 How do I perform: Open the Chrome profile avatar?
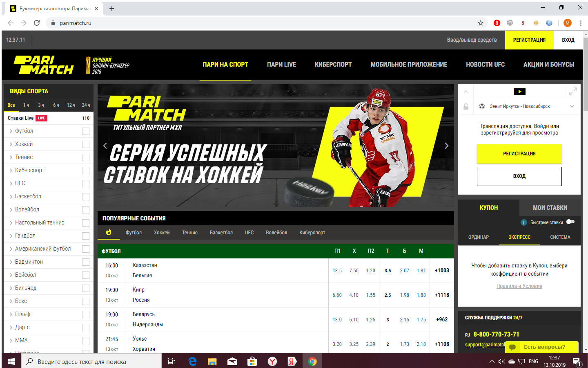coord(568,23)
